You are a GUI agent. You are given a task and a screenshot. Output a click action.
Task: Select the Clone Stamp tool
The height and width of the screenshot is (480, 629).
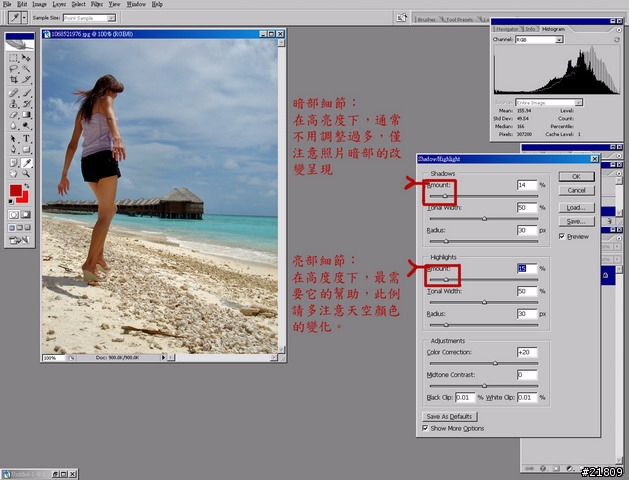[14, 104]
